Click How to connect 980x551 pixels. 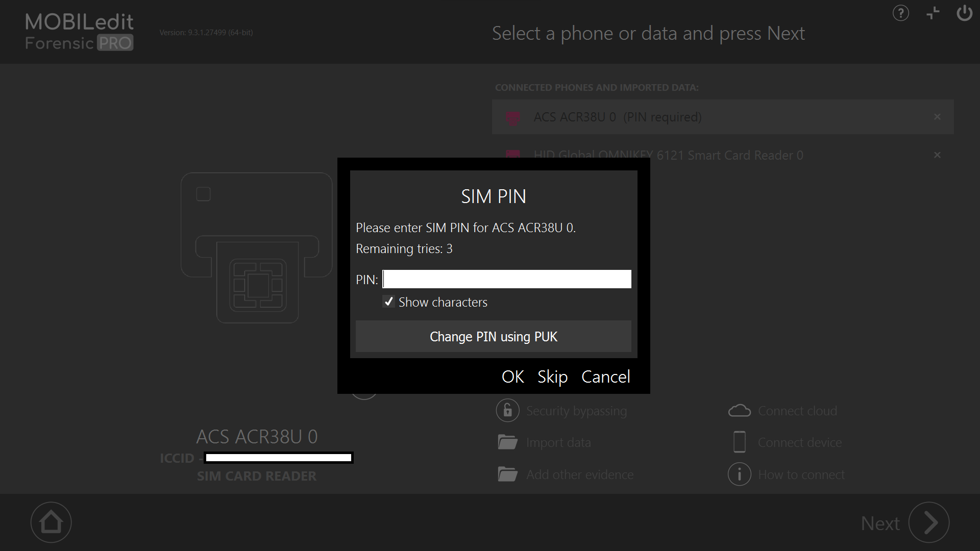[x=801, y=474]
